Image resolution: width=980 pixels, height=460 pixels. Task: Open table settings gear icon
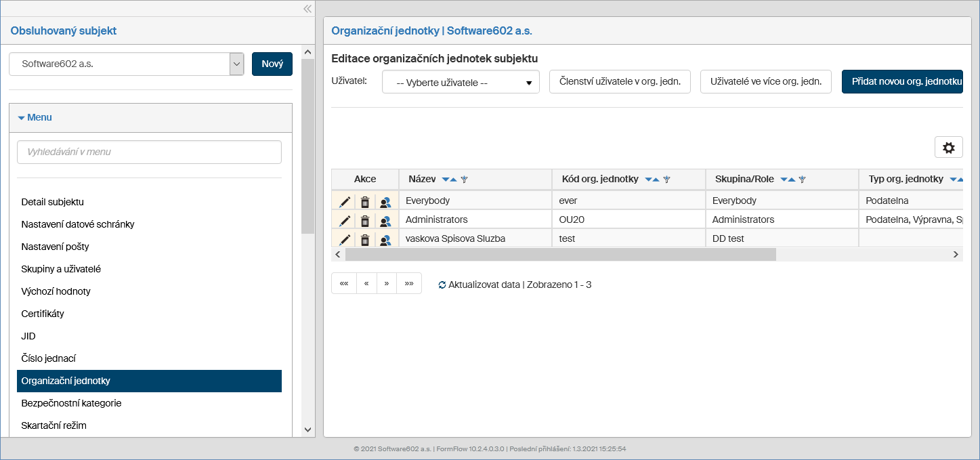coord(948,148)
